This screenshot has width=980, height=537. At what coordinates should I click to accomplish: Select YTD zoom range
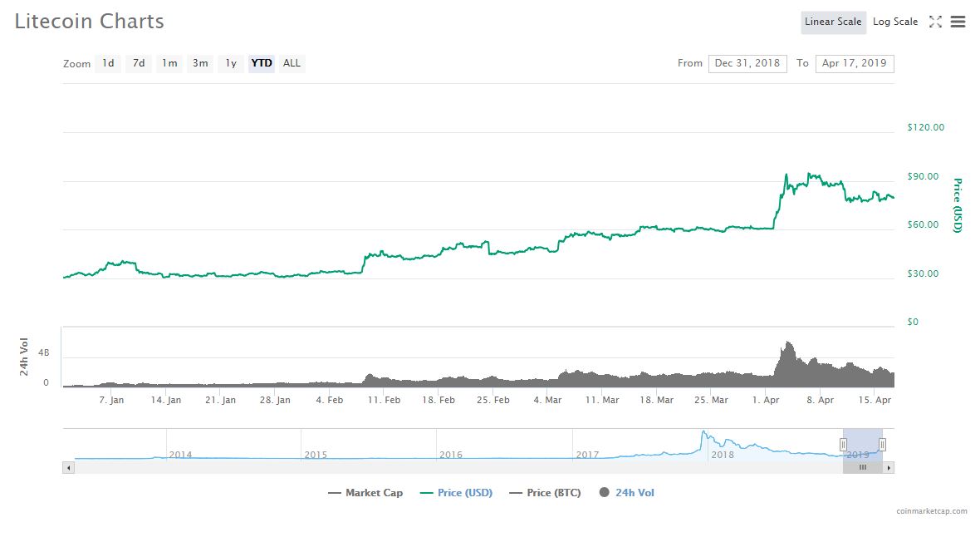[x=262, y=63]
